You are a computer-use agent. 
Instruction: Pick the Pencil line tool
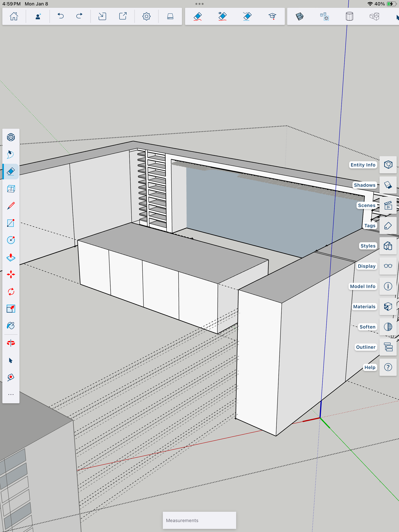pyautogui.click(x=11, y=206)
